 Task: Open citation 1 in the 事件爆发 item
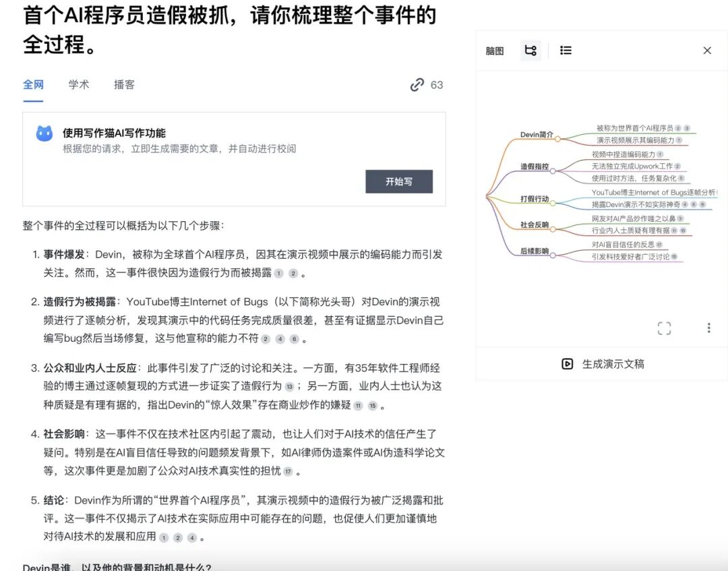(278, 274)
